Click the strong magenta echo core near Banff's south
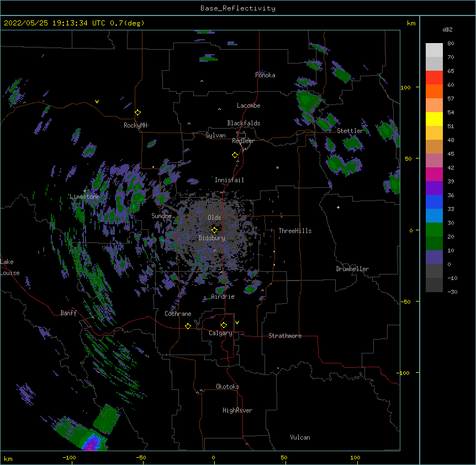Screen dimensions: 476x465 (x=91, y=446)
